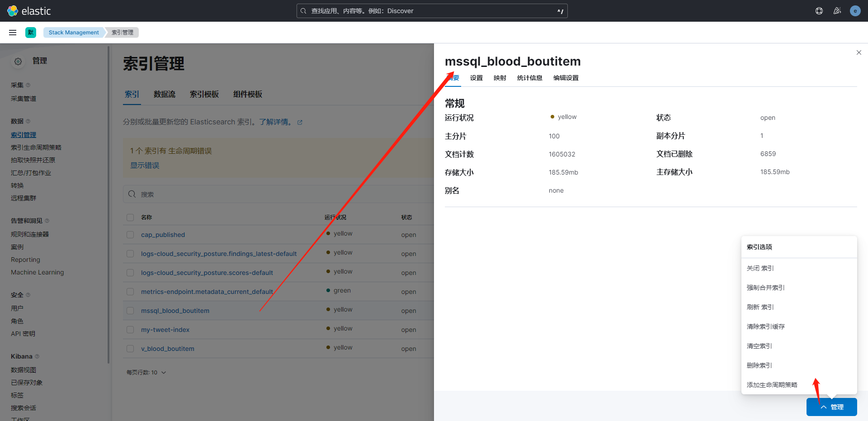The width and height of the screenshot is (868, 421).
Task: Close the index details flyout
Action: point(859,52)
